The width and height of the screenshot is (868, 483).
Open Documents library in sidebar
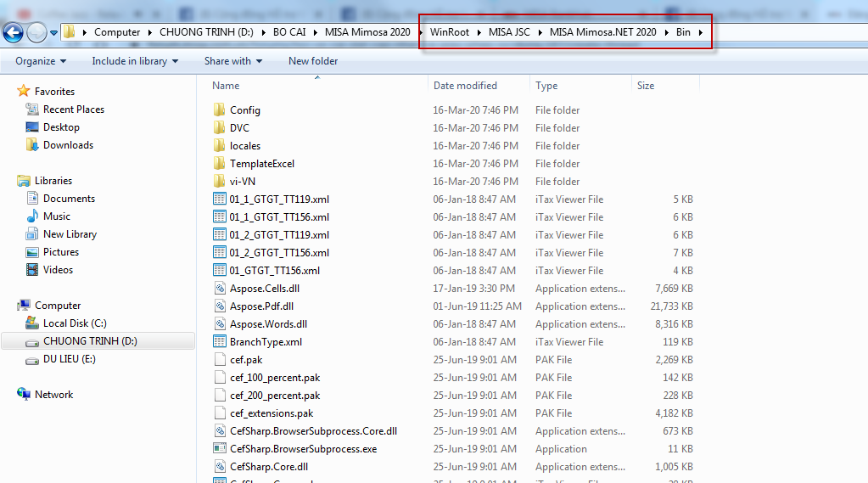tap(70, 199)
